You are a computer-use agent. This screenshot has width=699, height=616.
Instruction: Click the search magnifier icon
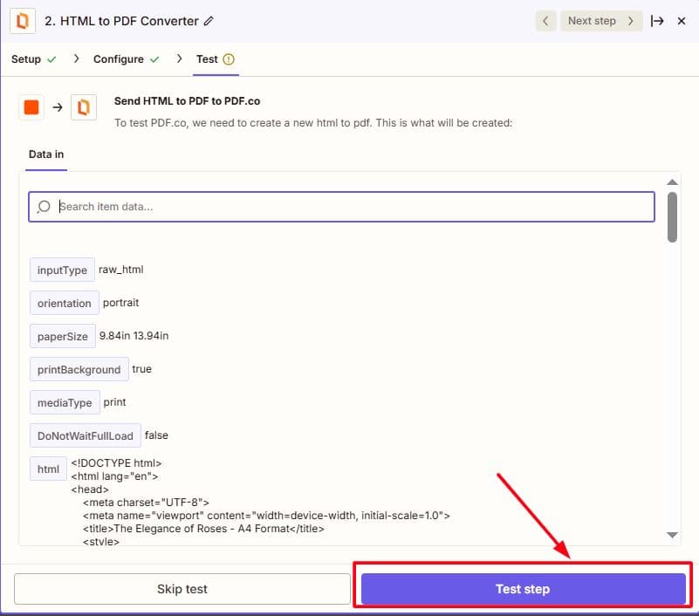tap(45, 207)
